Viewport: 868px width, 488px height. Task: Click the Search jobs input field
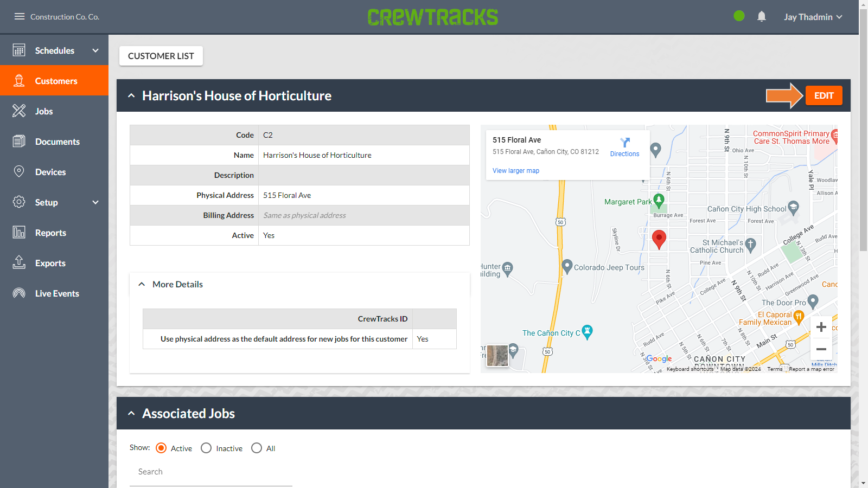(211, 472)
